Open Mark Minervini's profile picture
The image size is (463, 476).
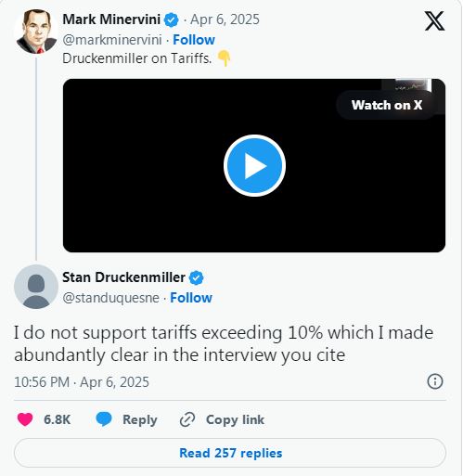(36, 32)
